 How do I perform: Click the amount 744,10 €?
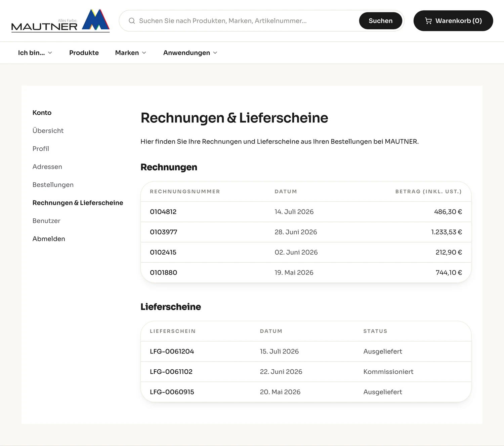[x=449, y=272]
